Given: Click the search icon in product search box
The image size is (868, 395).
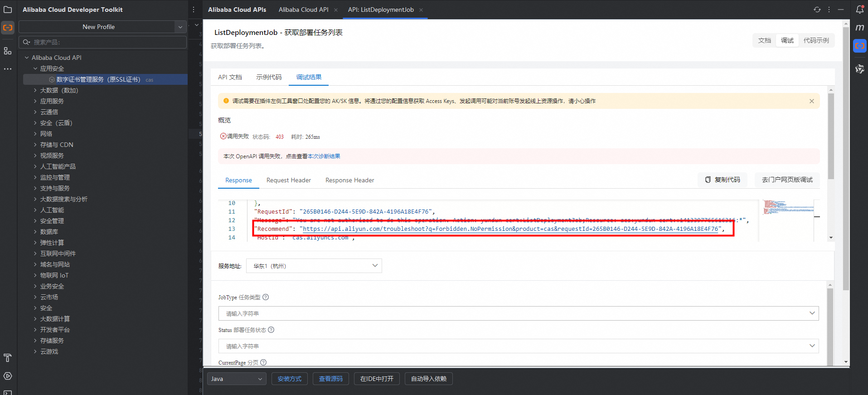Looking at the screenshot, I should tap(26, 42).
